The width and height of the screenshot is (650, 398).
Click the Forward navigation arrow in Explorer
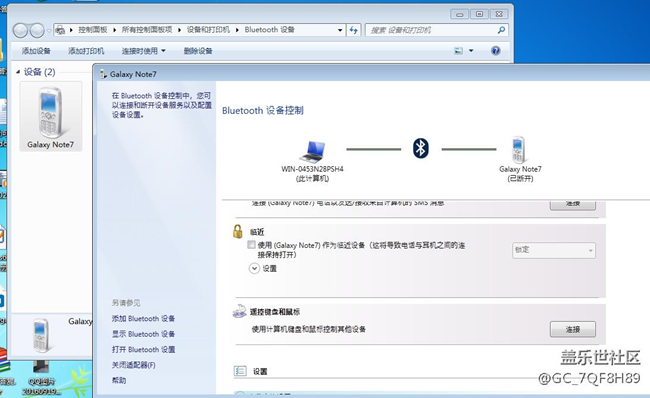37,30
